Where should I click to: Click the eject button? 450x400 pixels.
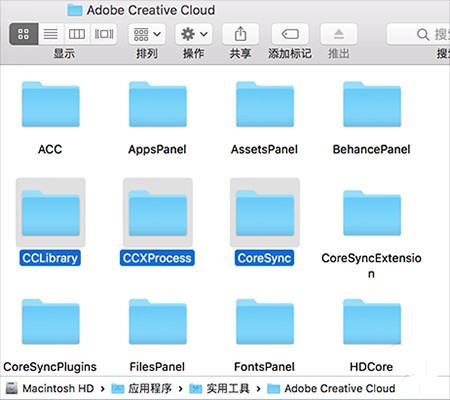point(339,34)
